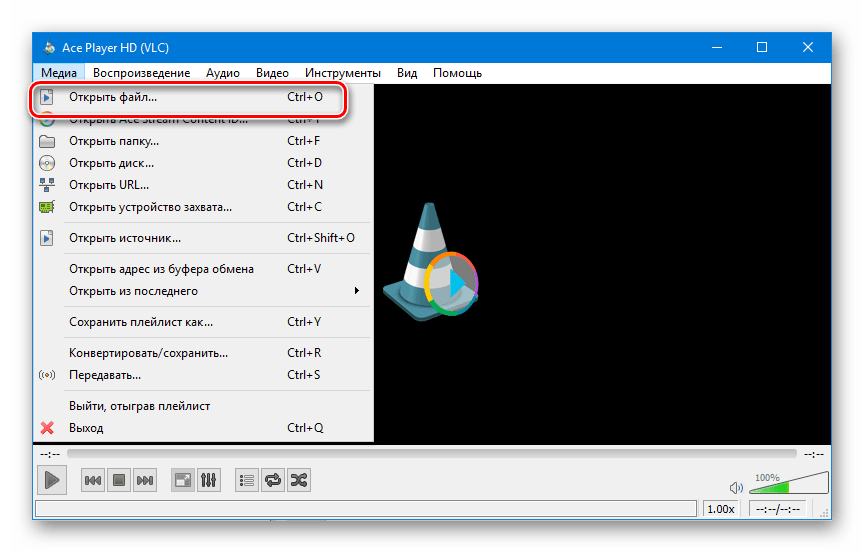Viewport: 864px width, 553px height.
Task: Click the --:--/--:-- time display
Action: [777, 509]
